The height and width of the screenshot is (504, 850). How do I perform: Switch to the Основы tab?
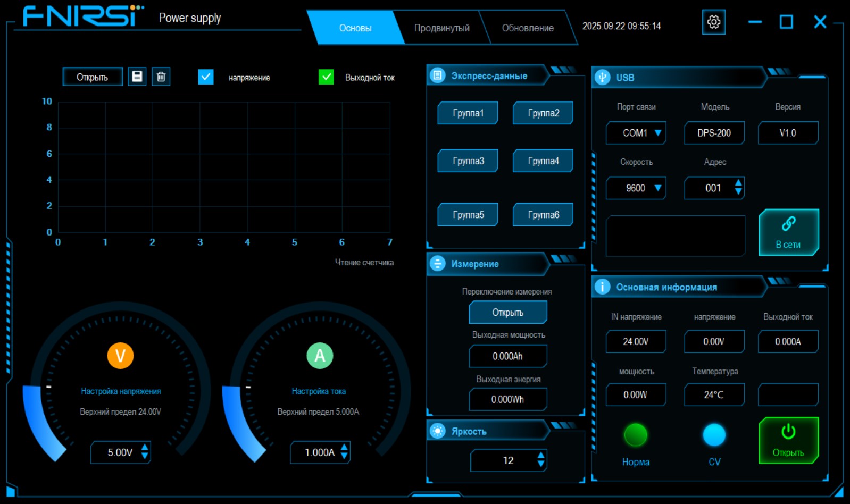point(355,28)
